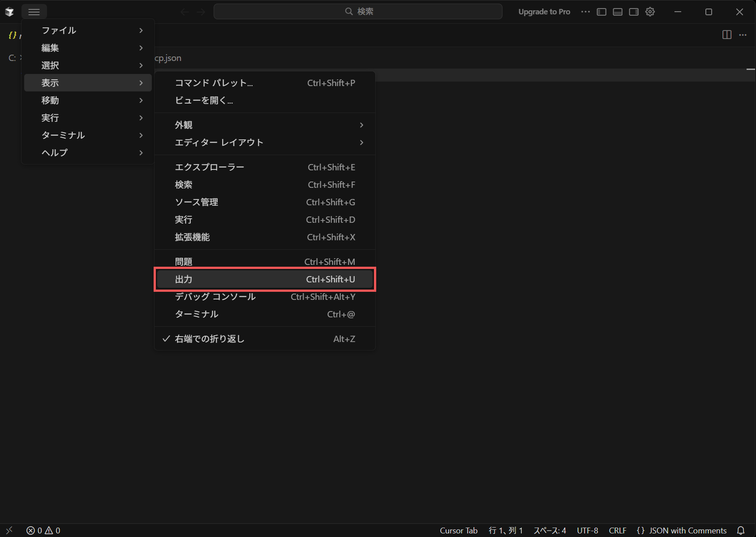Toggle the secondary sidebar layout icon
The width and height of the screenshot is (756, 537).
tap(634, 12)
